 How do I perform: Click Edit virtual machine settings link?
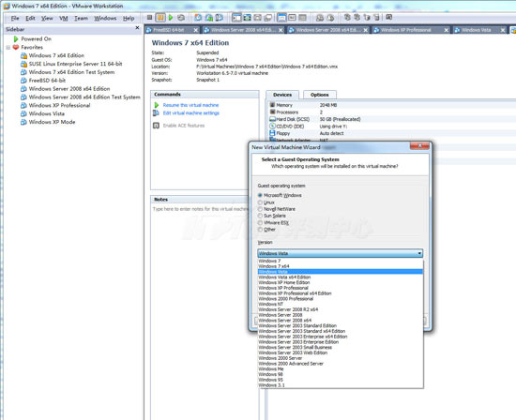(x=191, y=112)
